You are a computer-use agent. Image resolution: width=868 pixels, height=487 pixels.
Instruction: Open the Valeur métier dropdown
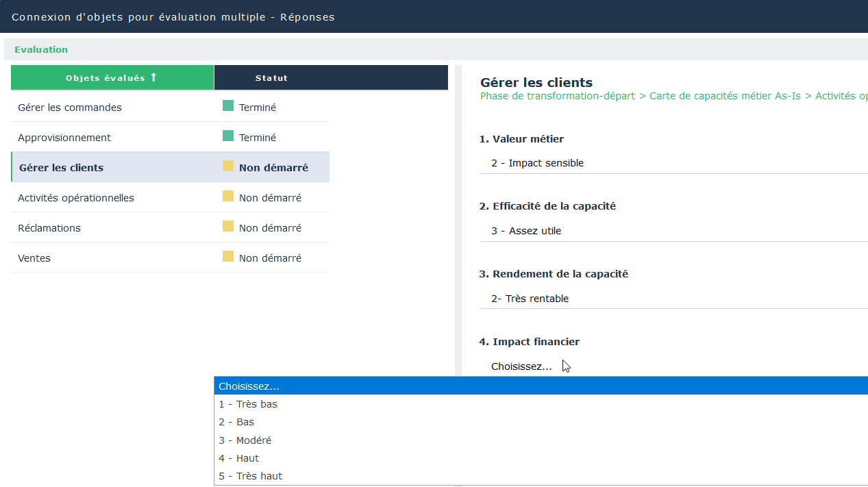coord(671,163)
